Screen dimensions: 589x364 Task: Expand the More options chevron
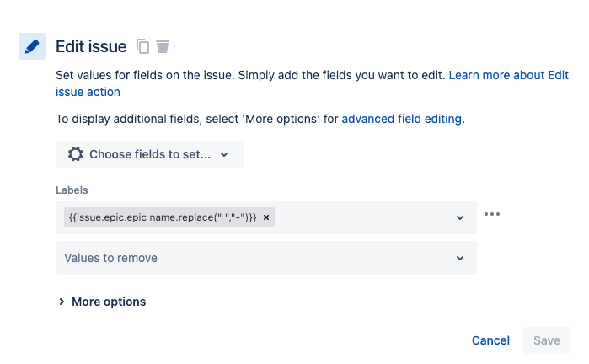point(62,302)
